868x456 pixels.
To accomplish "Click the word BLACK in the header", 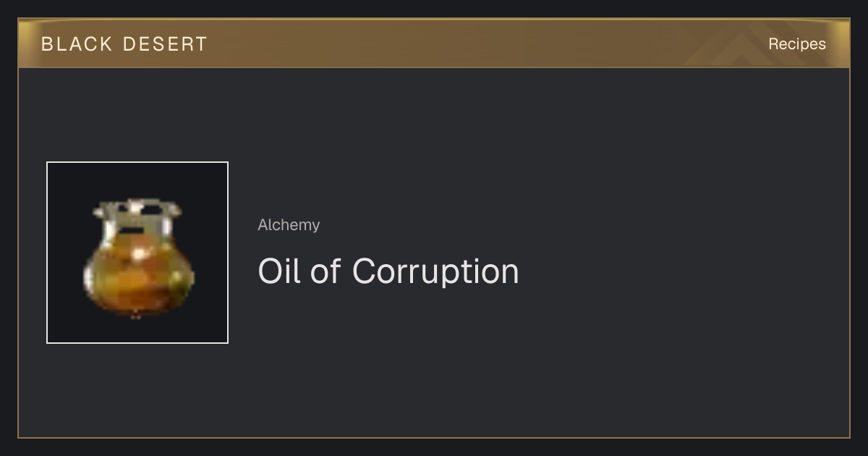I will (x=77, y=44).
